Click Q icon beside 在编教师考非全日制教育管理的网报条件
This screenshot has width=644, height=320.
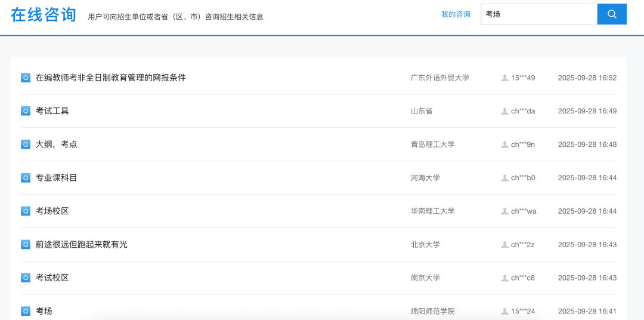[x=26, y=78]
